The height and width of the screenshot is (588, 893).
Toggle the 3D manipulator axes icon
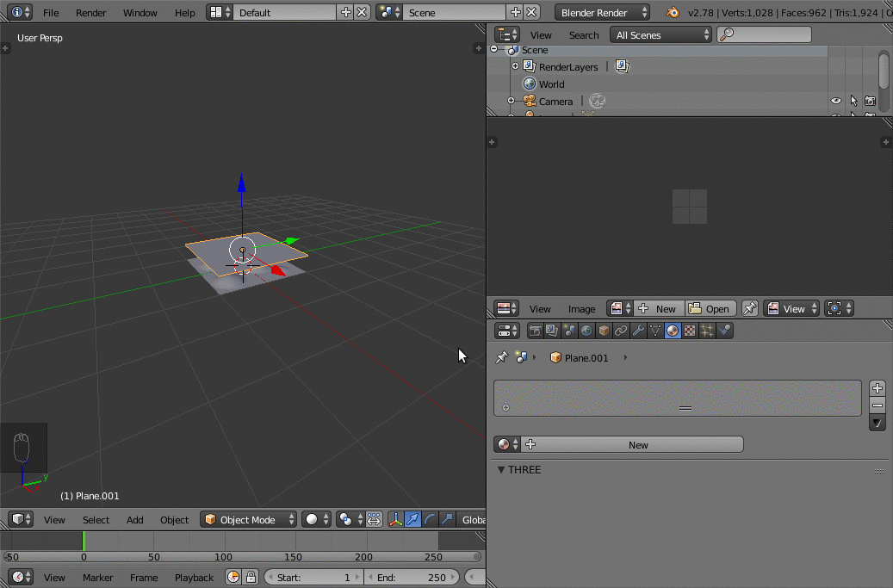[x=395, y=520]
